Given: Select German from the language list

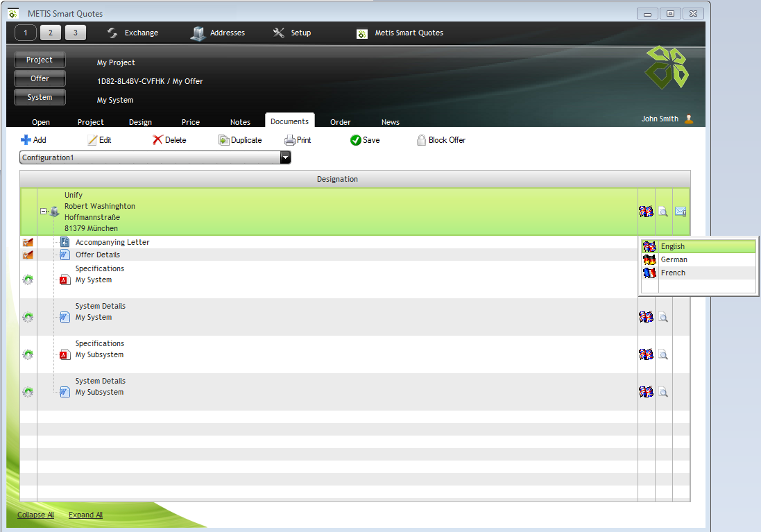Looking at the screenshot, I should [x=699, y=259].
